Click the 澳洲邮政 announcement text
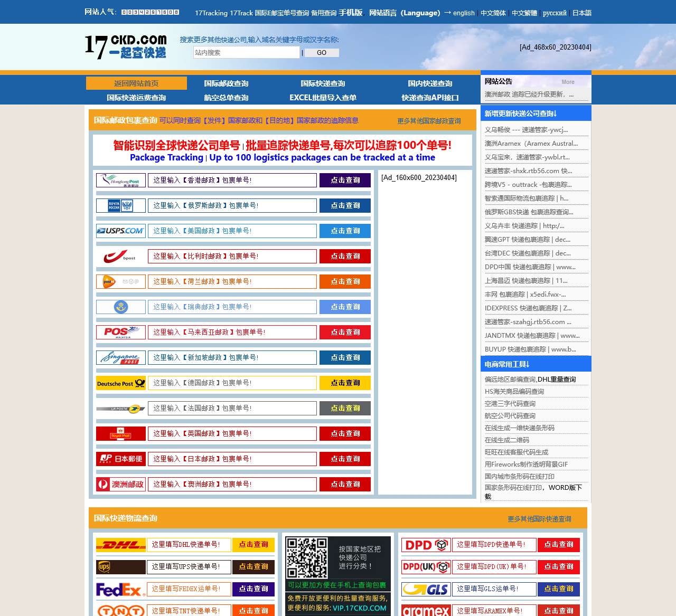Viewport: 676px width, 616px height. [529, 94]
